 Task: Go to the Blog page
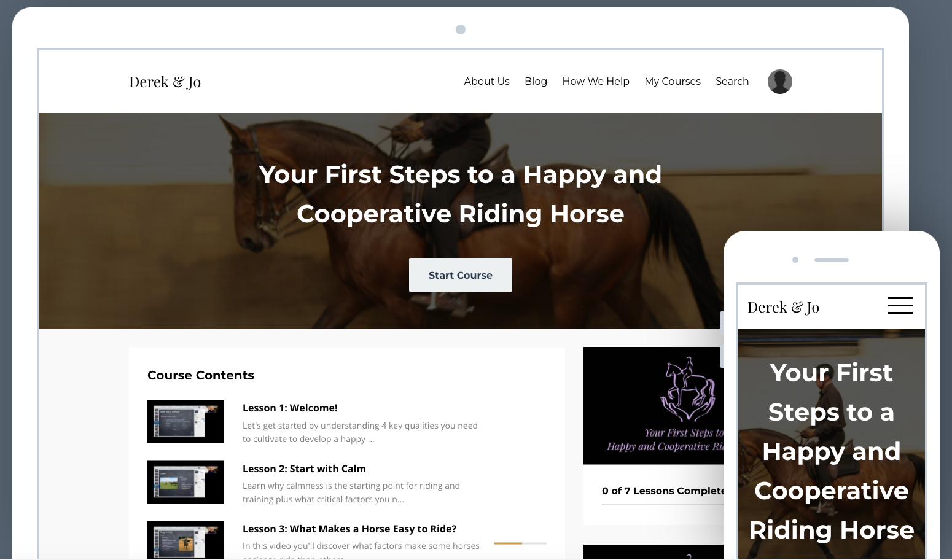[x=536, y=81]
